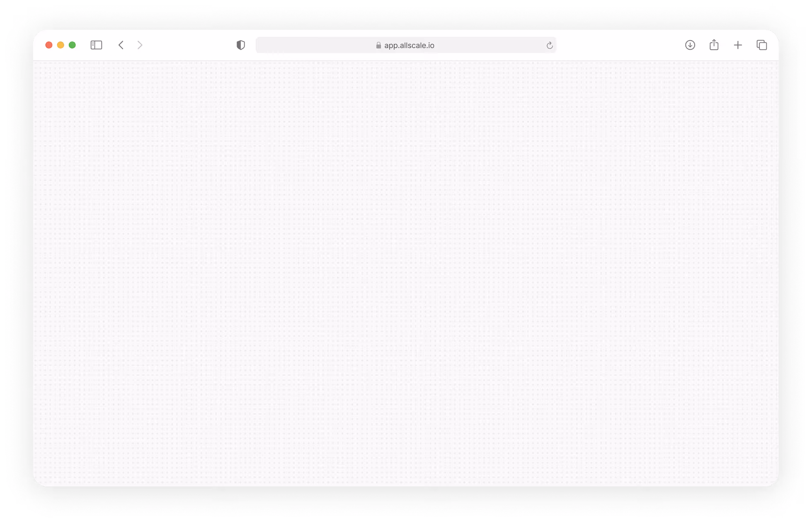Screen dimensions: 812x523
Task: Open the Share menu
Action: [714, 45]
